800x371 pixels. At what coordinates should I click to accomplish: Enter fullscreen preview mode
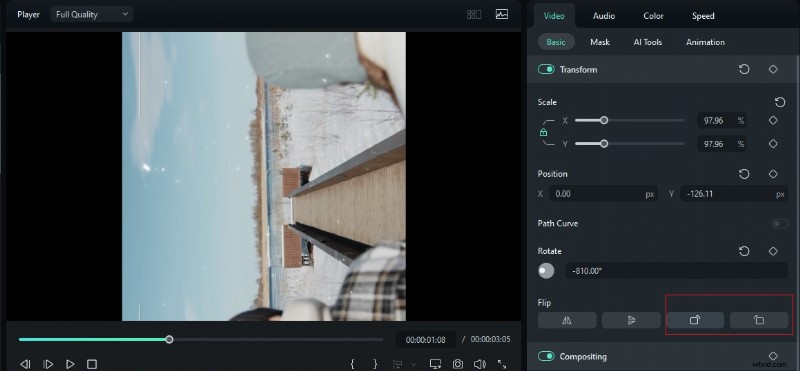(502, 364)
